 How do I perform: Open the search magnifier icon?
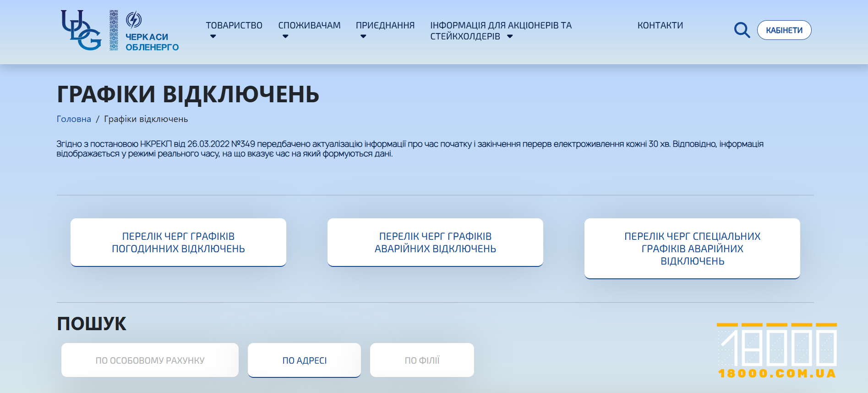click(x=742, y=30)
